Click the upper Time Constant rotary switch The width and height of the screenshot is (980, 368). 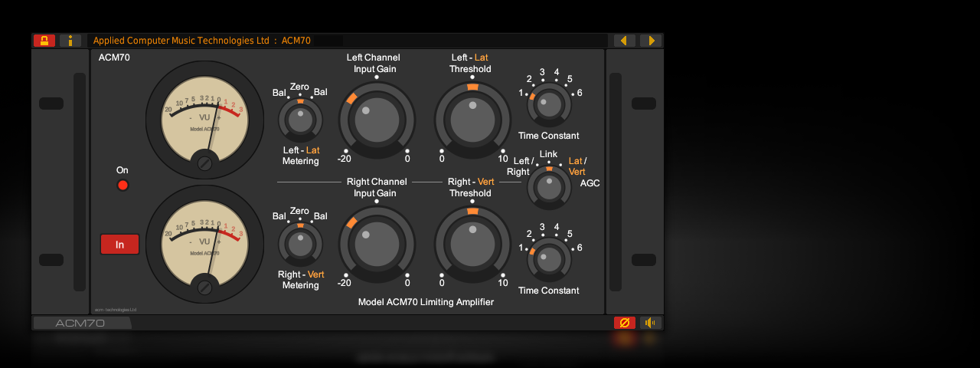click(x=549, y=105)
